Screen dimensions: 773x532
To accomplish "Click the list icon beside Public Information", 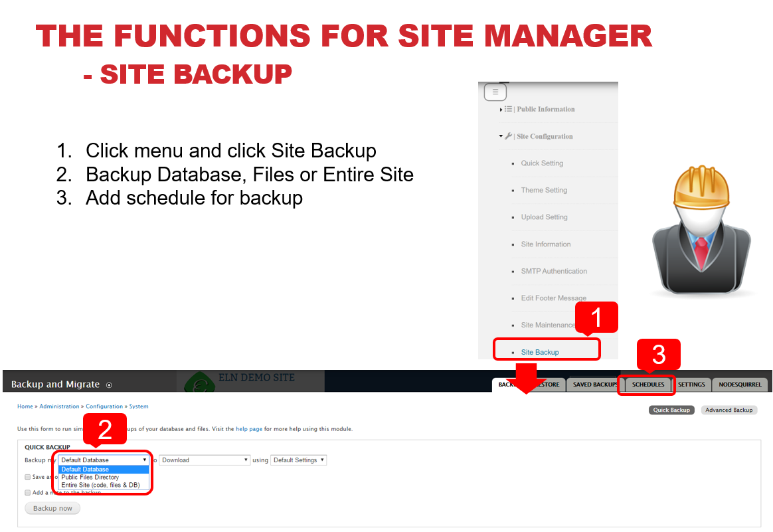I will coord(508,109).
